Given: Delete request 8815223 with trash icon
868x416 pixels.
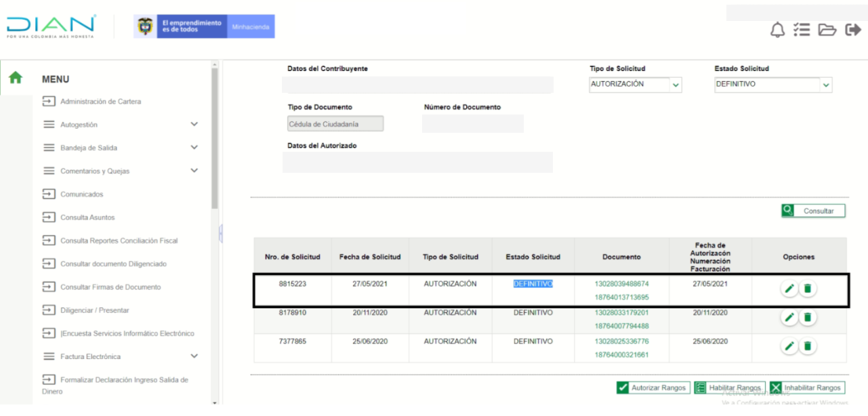Looking at the screenshot, I should click(807, 289).
